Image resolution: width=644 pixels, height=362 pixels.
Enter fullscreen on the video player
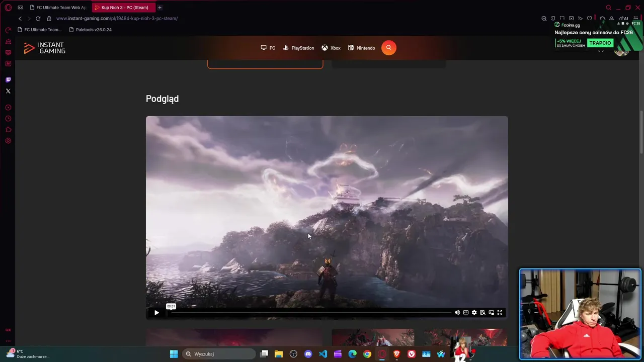(500, 313)
